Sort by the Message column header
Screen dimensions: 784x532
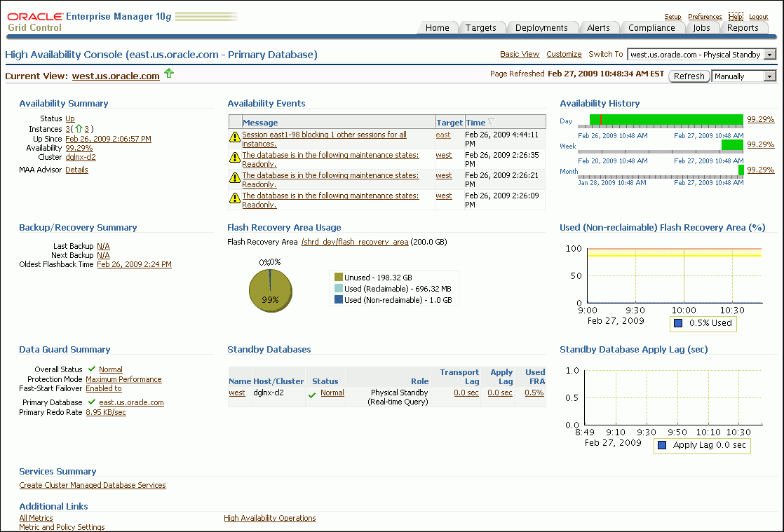[260, 123]
